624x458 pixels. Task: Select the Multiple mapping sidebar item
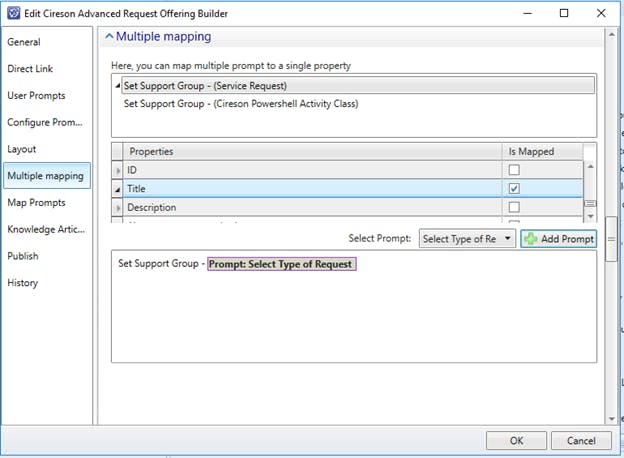coord(47,175)
